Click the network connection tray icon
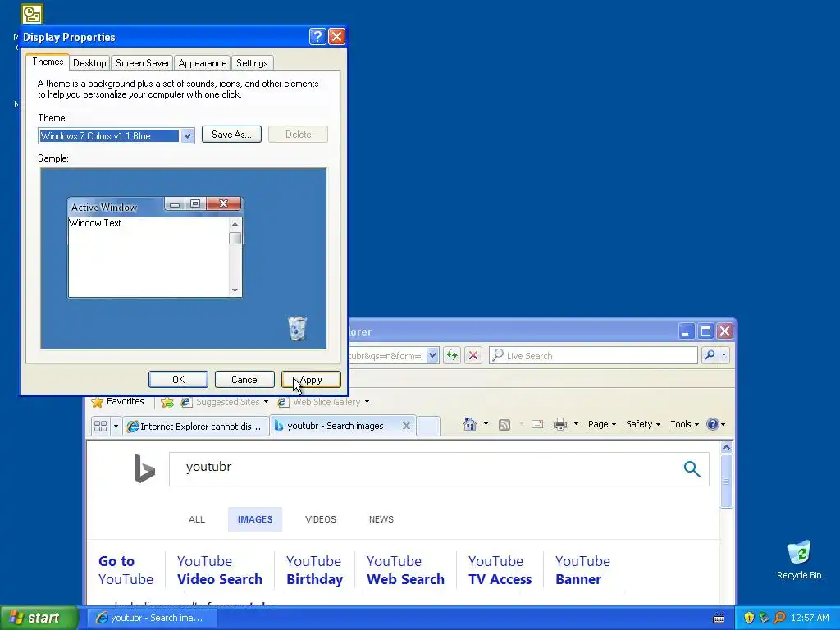This screenshot has width=840, height=630. pyautogui.click(x=764, y=618)
